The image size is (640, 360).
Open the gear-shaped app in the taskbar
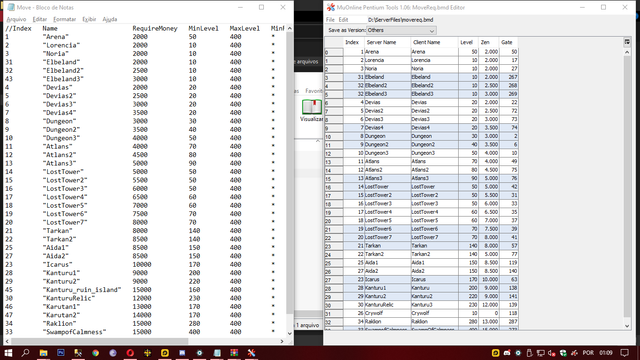[200, 353]
